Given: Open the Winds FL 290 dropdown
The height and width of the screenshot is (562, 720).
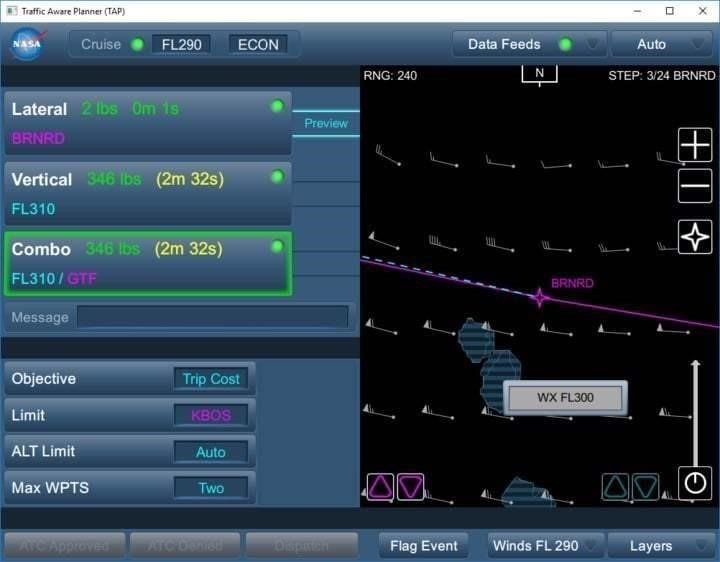Looking at the screenshot, I should pos(546,545).
